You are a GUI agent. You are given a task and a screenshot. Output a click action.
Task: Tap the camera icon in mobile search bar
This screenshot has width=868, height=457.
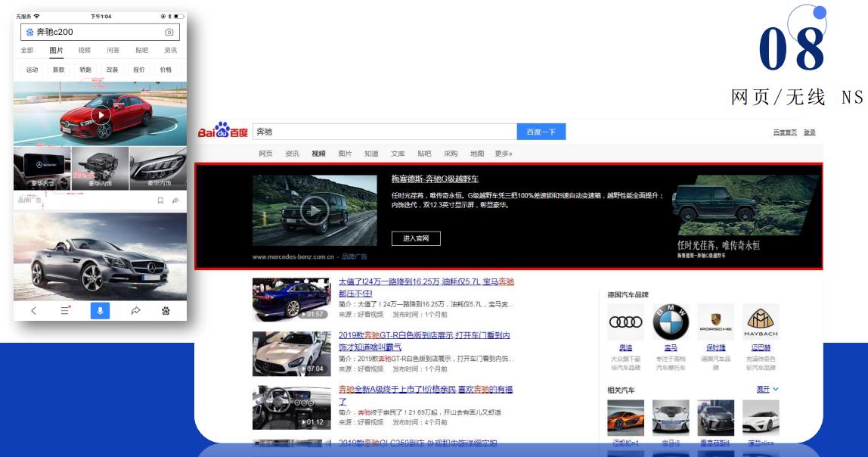point(169,32)
